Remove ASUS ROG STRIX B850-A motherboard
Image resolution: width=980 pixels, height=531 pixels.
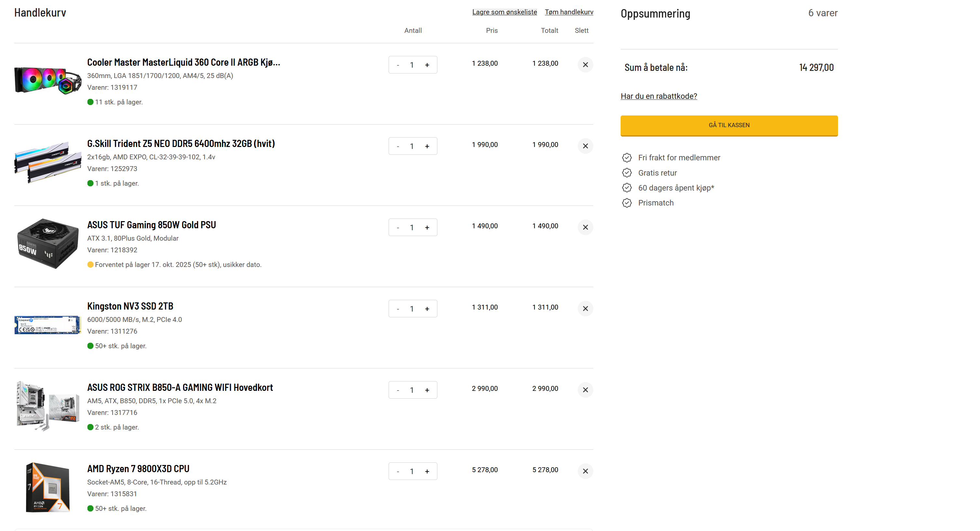click(585, 390)
